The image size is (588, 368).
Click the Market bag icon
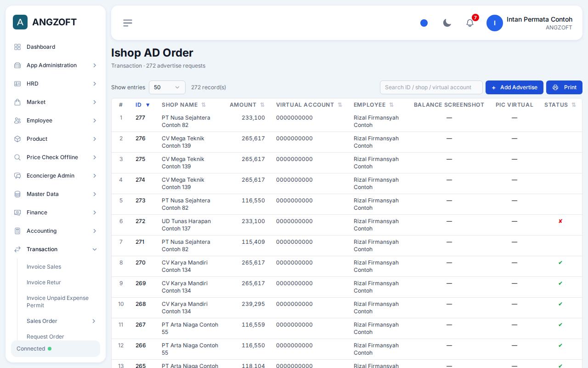(17, 102)
